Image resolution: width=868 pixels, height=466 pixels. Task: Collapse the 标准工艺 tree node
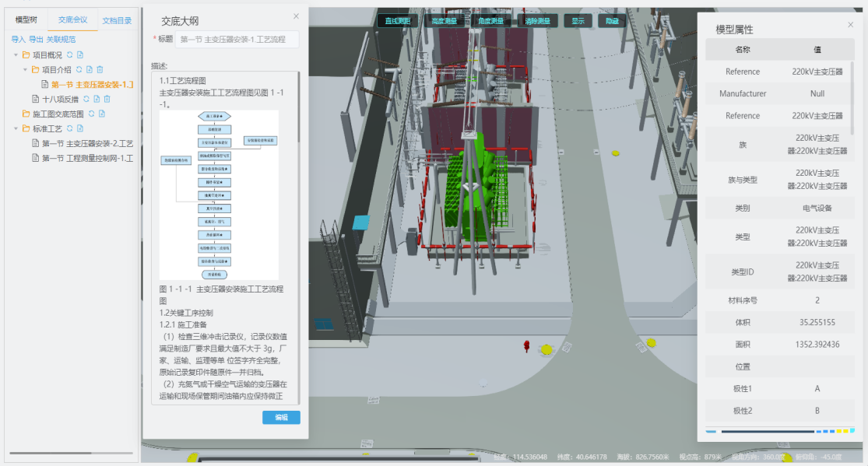tap(16, 128)
